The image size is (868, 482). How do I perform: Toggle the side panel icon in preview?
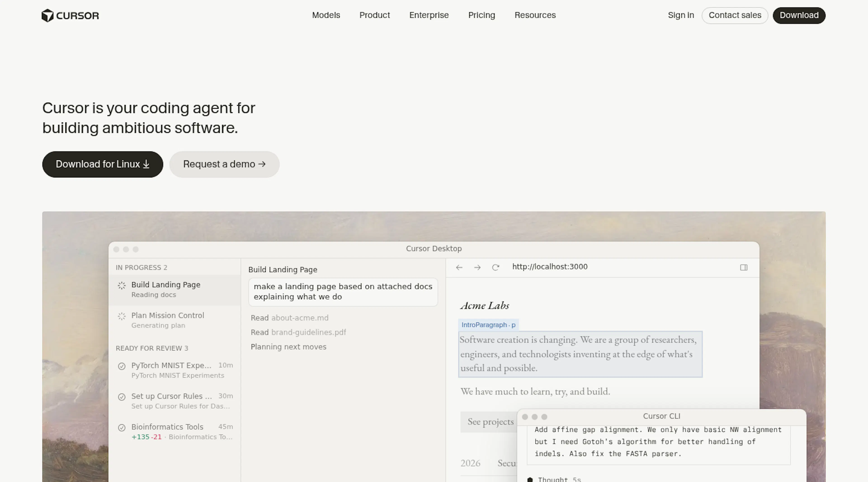pyautogui.click(x=744, y=268)
